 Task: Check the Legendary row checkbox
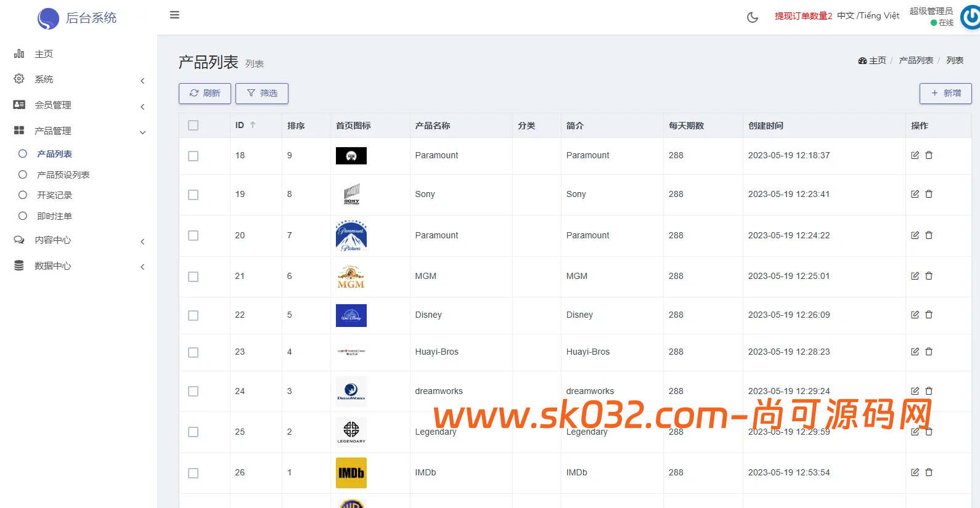pos(194,432)
